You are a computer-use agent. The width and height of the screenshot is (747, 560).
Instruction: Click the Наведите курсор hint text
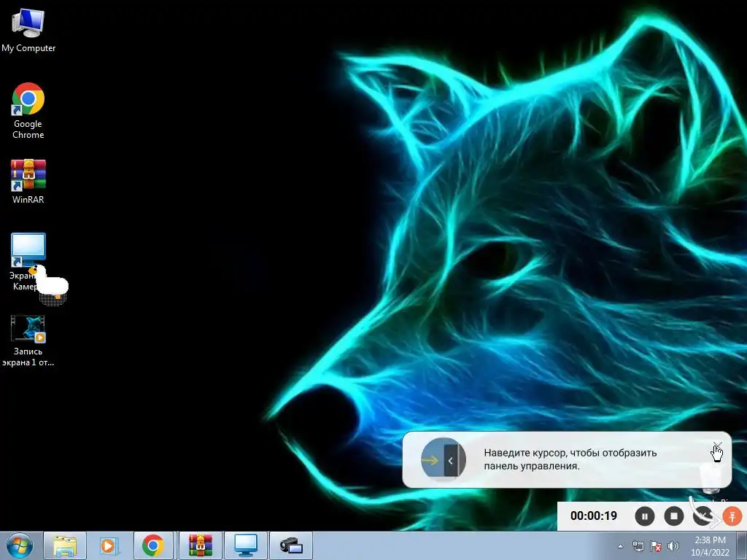pos(570,459)
